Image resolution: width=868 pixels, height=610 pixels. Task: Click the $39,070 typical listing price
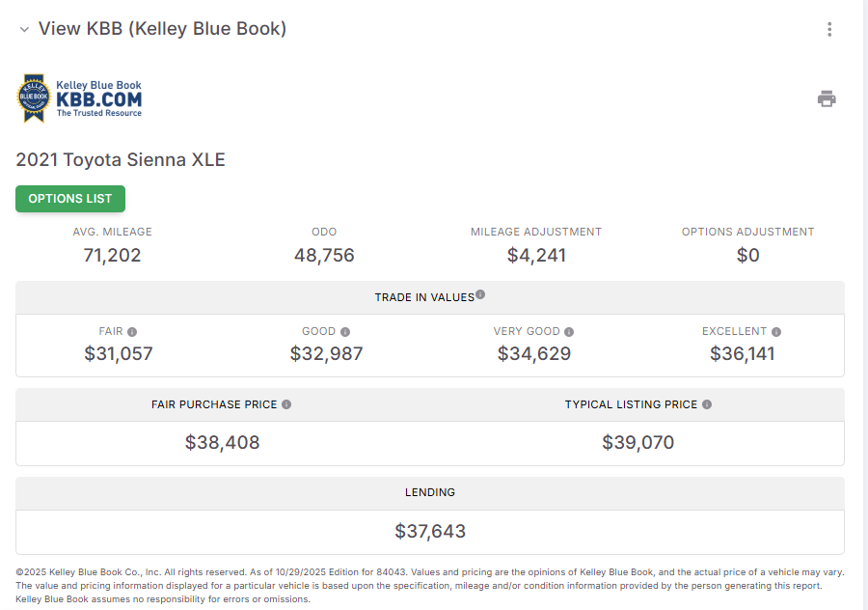637,443
